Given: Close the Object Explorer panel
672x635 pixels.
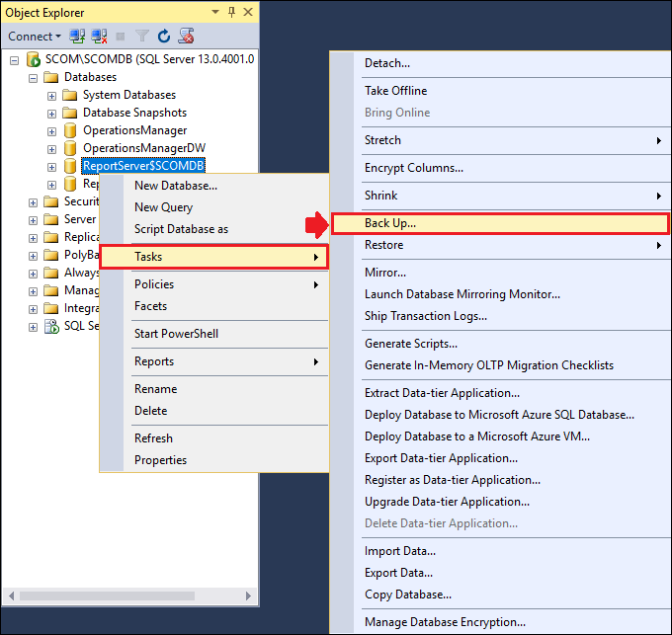Looking at the screenshot, I should [248, 12].
